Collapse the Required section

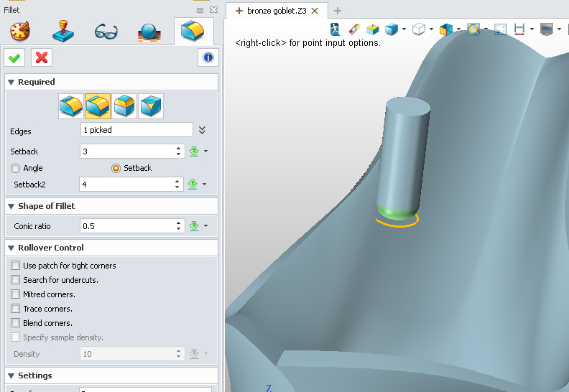point(11,83)
